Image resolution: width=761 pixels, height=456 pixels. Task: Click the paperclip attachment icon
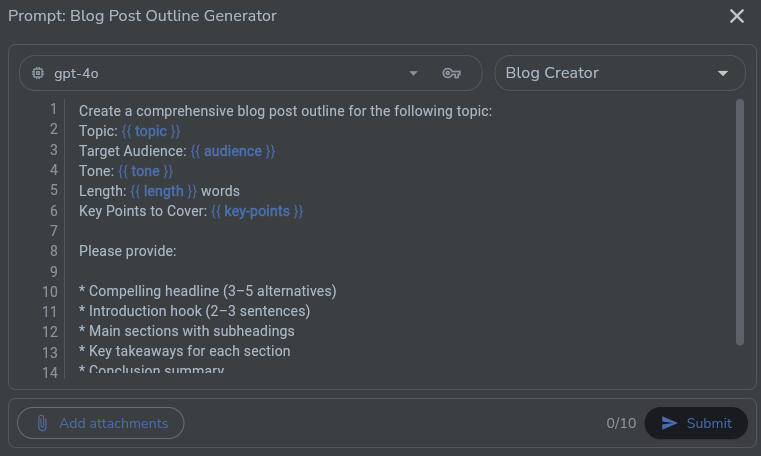[x=42, y=423]
